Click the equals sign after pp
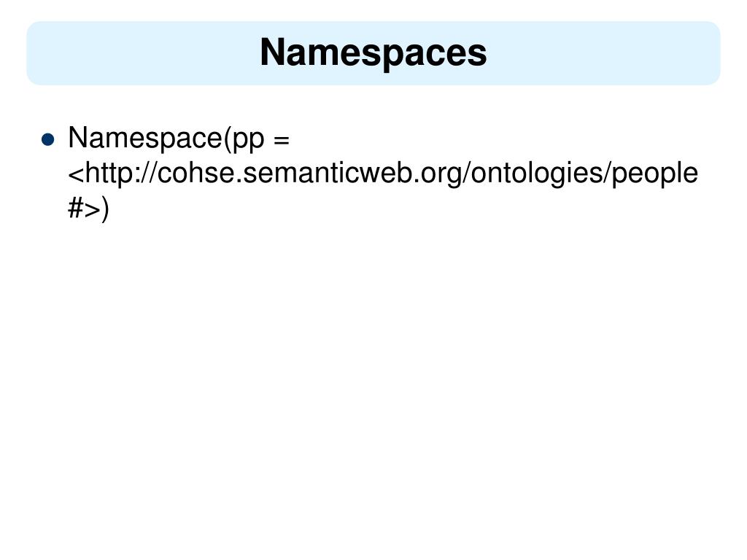The height and width of the screenshot is (560, 747). (x=282, y=140)
